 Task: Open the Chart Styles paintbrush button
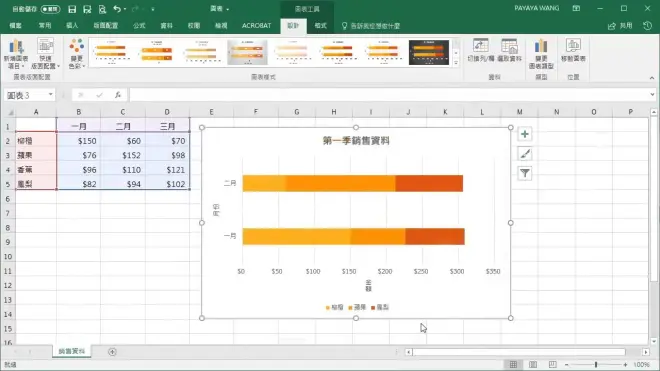pyautogui.click(x=524, y=154)
